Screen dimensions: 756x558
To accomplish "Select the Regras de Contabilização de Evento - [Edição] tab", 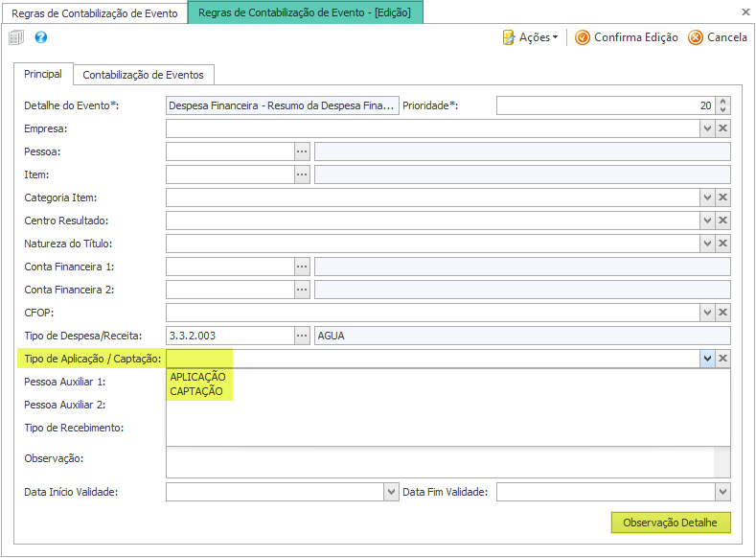I will click(305, 12).
